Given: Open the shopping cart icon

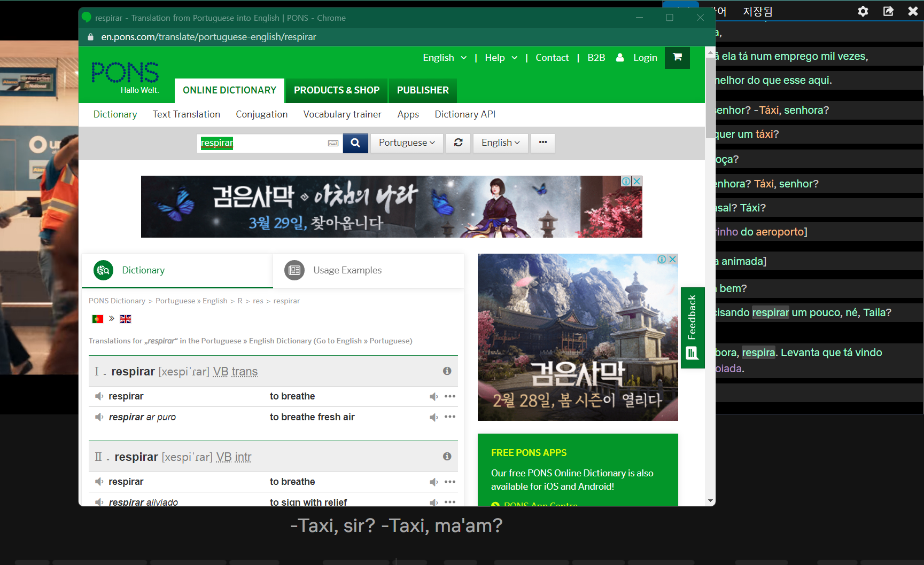Looking at the screenshot, I should point(677,58).
